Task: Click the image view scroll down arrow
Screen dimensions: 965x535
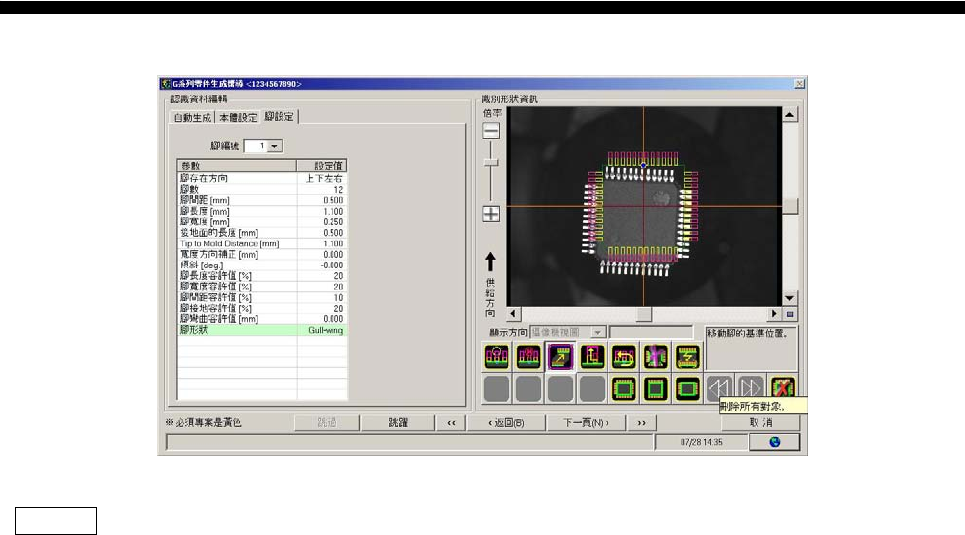Action: 789,298
